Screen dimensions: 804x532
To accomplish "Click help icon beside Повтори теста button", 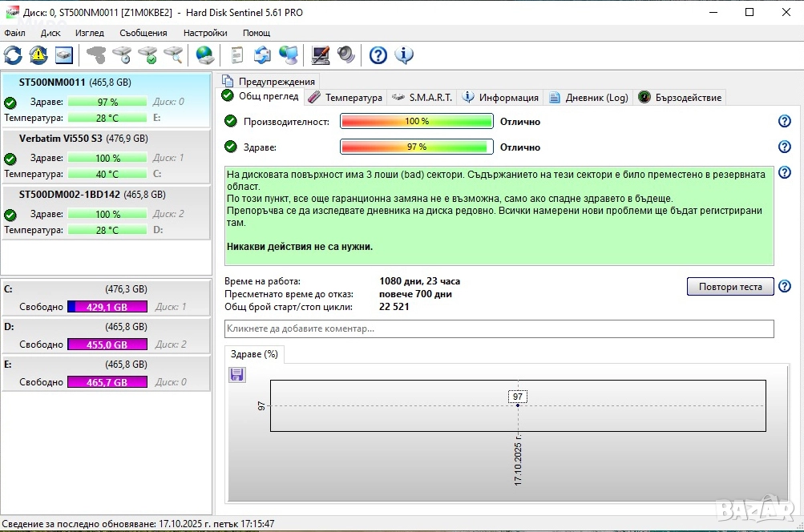I will click(x=785, y=287).
